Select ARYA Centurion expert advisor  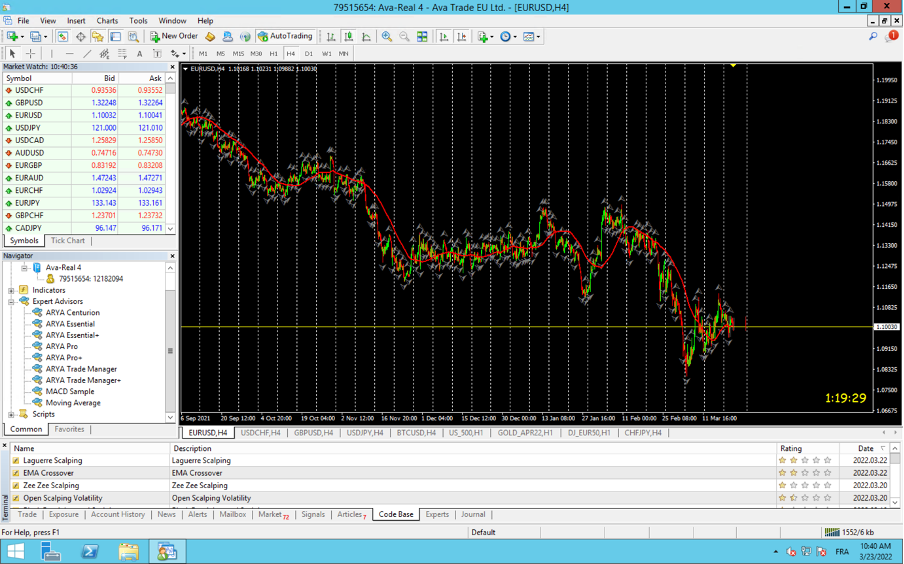coord(73,313)
